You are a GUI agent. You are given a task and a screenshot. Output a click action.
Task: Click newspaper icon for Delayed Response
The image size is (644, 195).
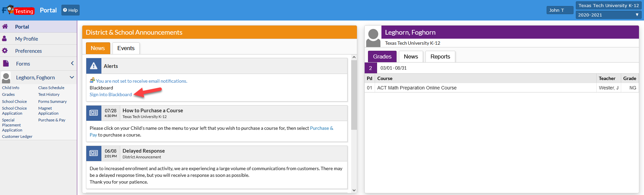[x=94, y=153]
